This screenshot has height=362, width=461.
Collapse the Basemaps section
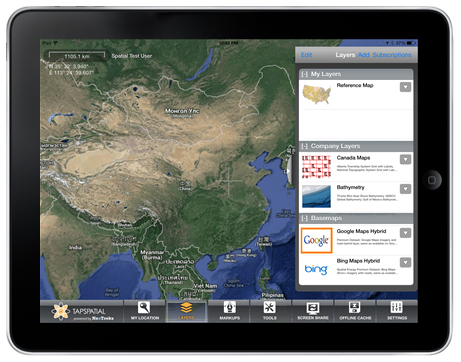[x=304, y=218]
